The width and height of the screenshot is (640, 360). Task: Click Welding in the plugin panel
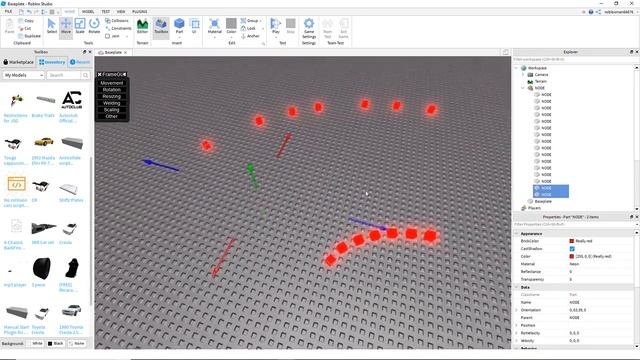pyautogui.click(x=111, y=103)
